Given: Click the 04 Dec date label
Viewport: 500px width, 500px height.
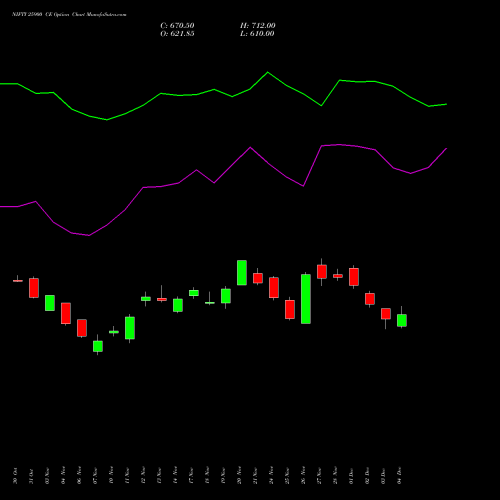Looking at the screenshot, I should point(399,476).
